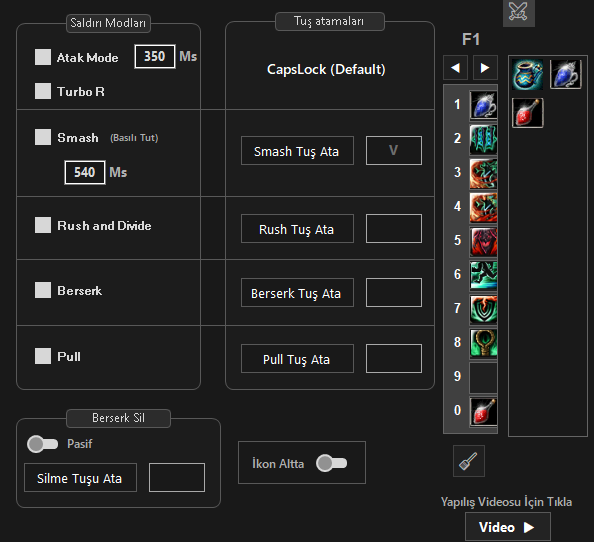Click the empty Berserk key box
This screenshot has width=594, height=542.
394,292
